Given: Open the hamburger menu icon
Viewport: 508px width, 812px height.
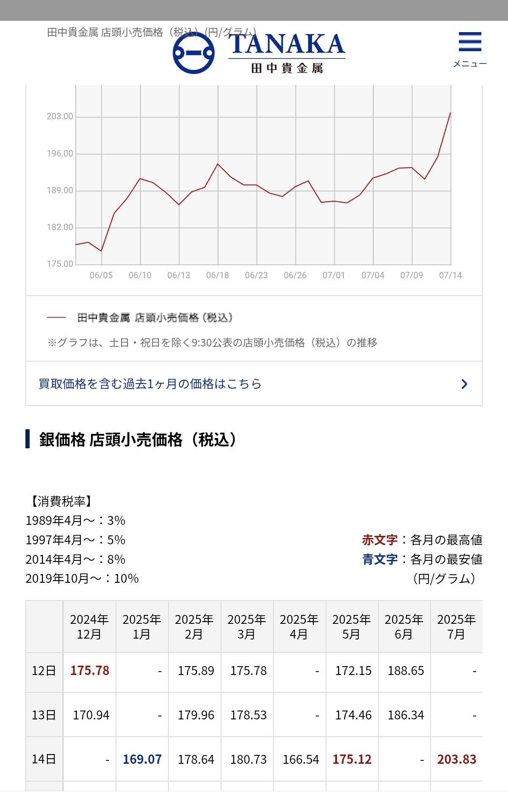Looking at the screenshot, I should coord(470,42).
